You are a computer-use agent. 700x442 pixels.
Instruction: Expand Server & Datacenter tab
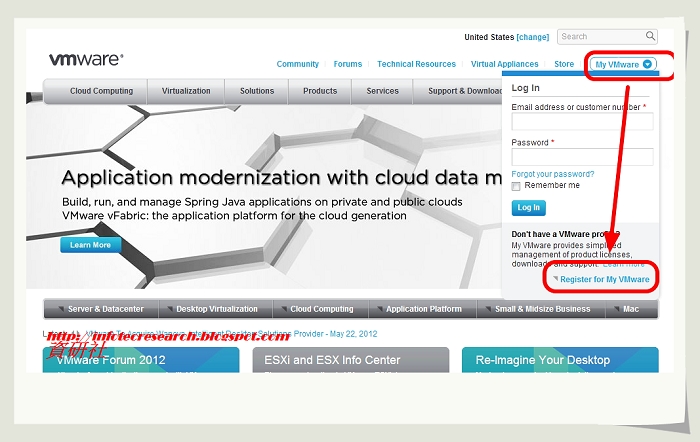[101, 309]
